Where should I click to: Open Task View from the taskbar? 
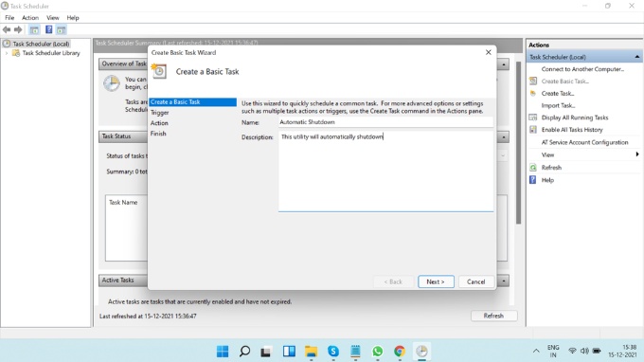pos(266,352)
